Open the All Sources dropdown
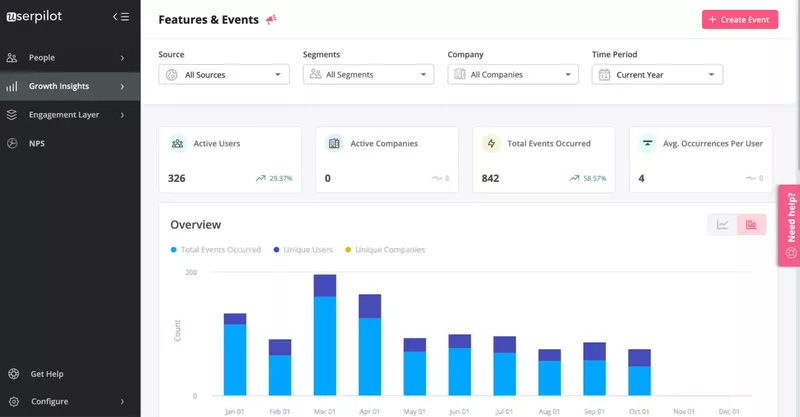The image size is (800, 417). pos(224,74)
